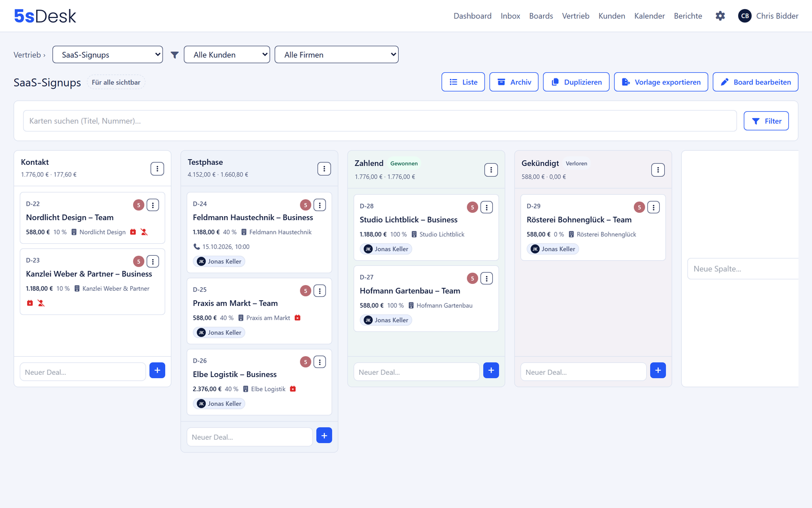Click the Duplizieren button
Image resolution: width=812 pixels, height=508 pixels.
(576, 82)
